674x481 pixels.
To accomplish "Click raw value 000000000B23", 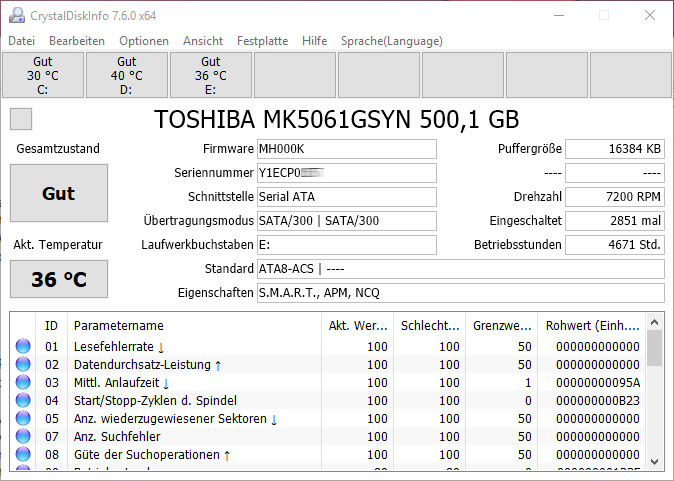I will pyautogui.click(x=598, y=401).
